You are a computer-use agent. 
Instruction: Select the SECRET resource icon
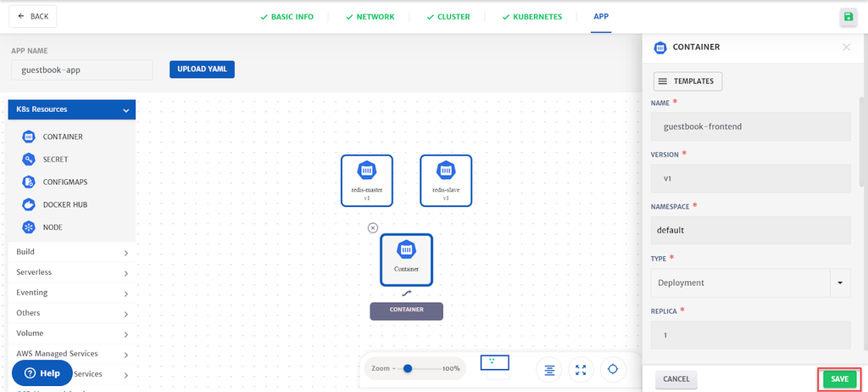pyautogui.click(x=28, y=160)
